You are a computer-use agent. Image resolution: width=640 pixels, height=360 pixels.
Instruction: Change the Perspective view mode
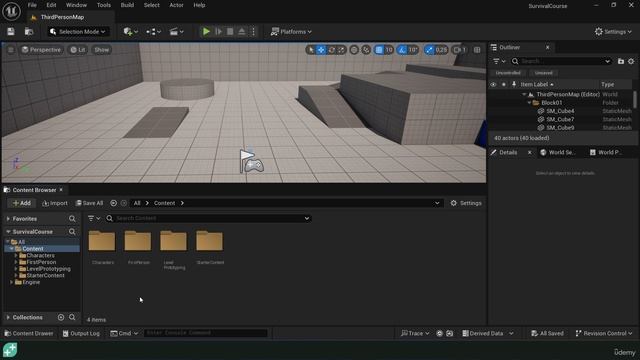41,50
